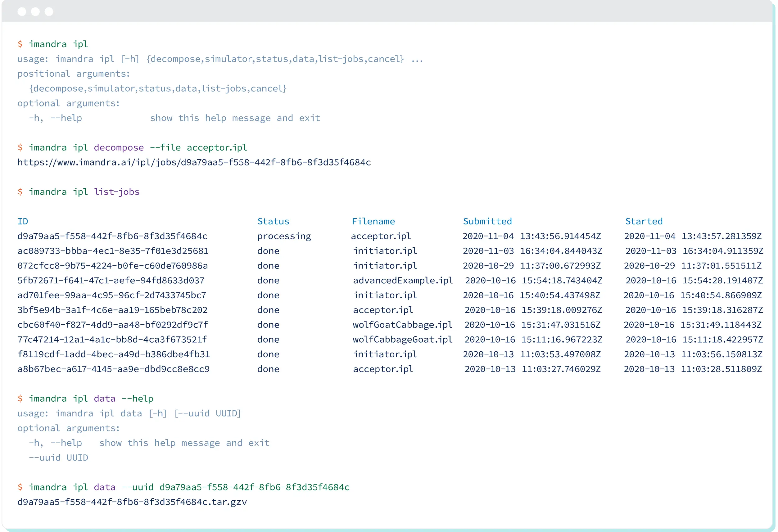Click the 'imandra ipl data --uuid' command line

coord(183,487)
